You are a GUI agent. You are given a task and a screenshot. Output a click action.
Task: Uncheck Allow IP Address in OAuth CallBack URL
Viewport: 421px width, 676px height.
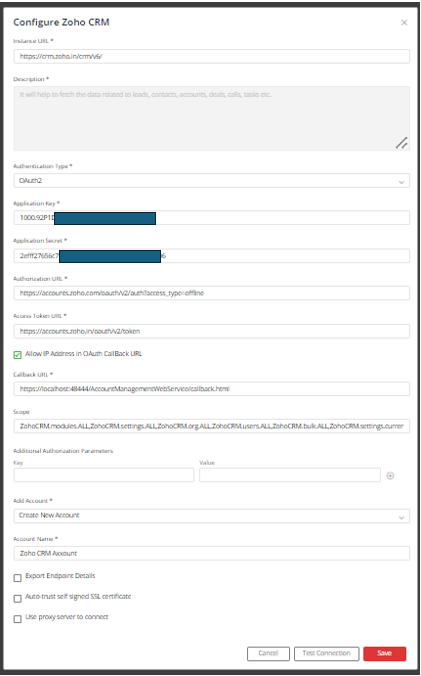[18, 355]
